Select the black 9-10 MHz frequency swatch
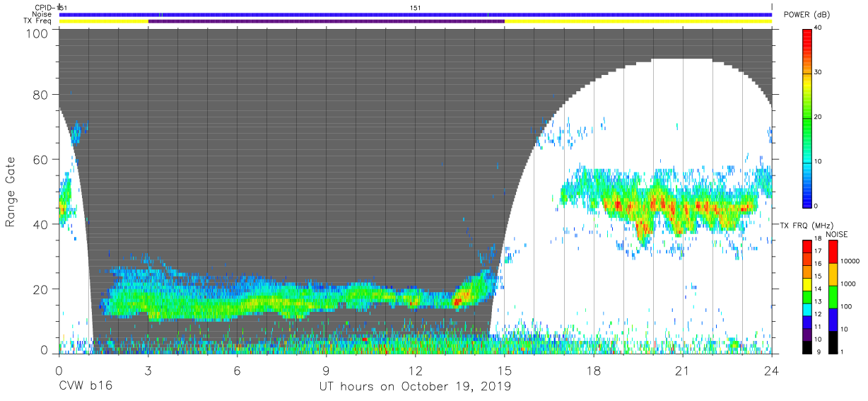Image resolution: width=868 pixels, height=401 pixels. (807, 347)
